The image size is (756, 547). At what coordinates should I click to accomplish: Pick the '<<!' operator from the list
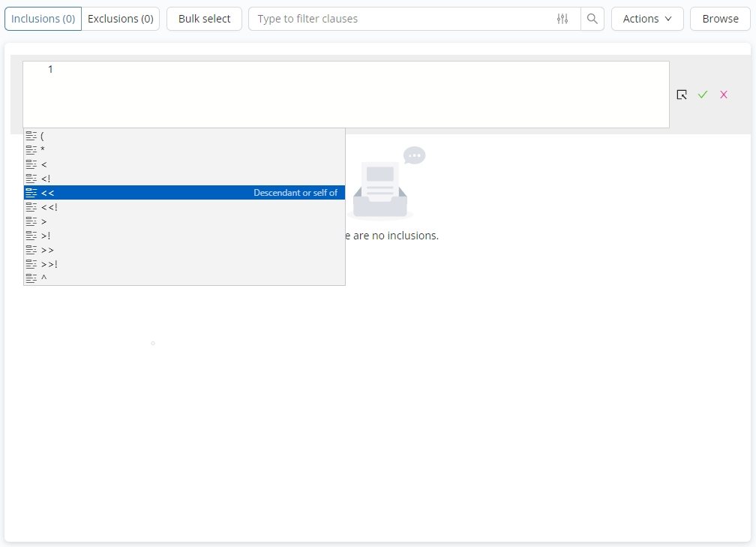[x=184, y=207]
